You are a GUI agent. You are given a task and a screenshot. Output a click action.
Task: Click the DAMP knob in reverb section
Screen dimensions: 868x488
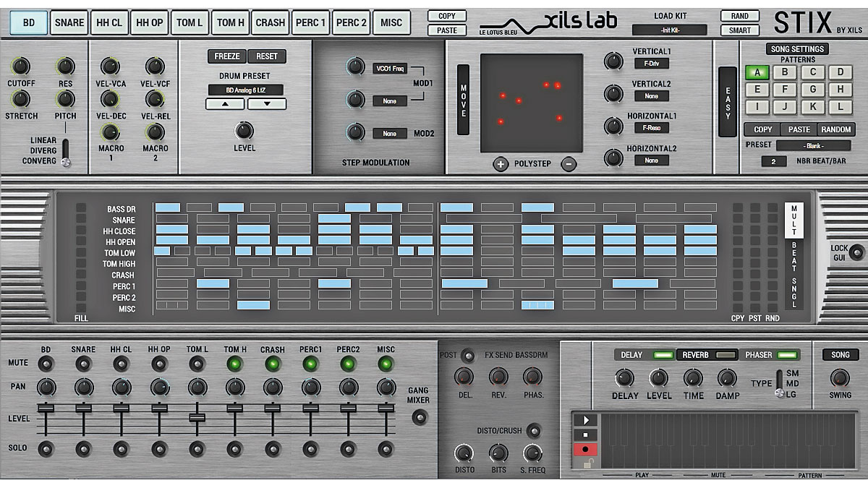tap(727, 378)
